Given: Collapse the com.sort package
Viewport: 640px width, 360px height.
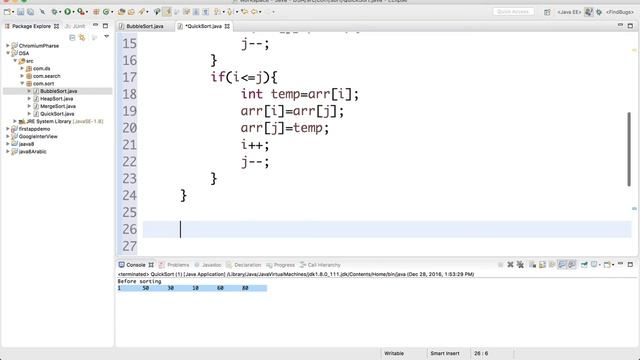Looking at the screenshot, I should click(22, 84).
